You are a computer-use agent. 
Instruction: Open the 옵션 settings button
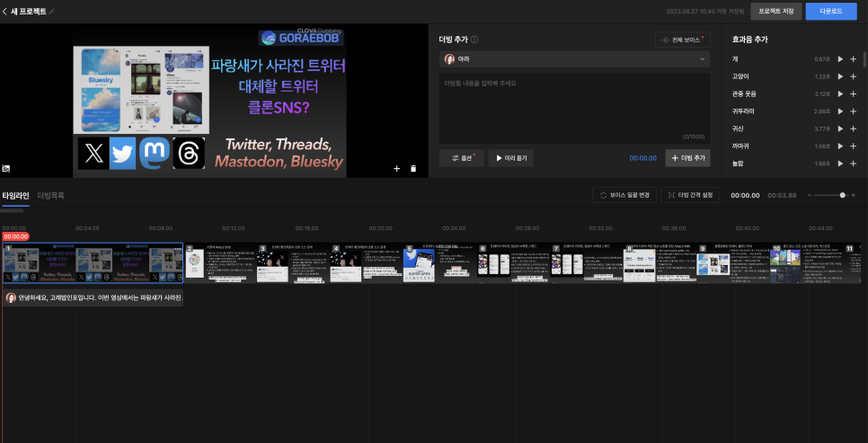tap(461, 158)
